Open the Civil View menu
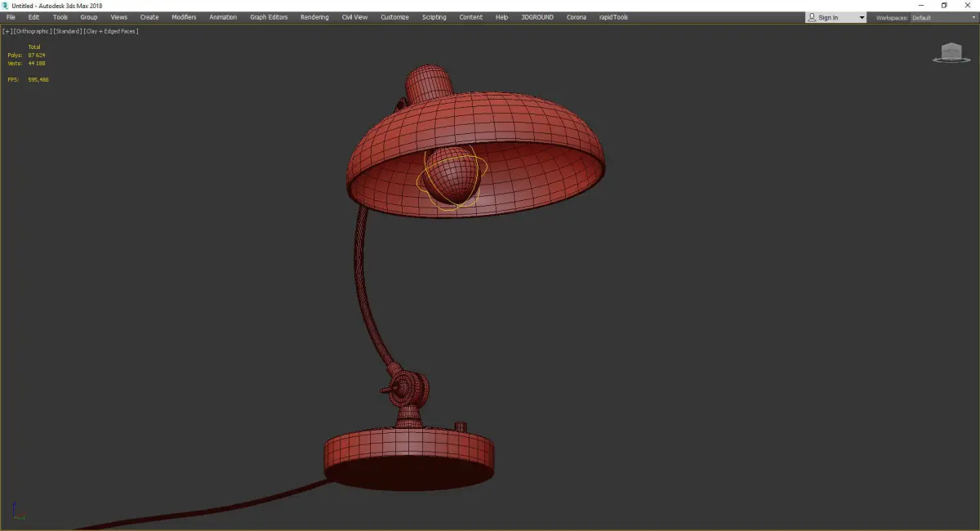Viewport: 980px width, 531px height. 354,17
